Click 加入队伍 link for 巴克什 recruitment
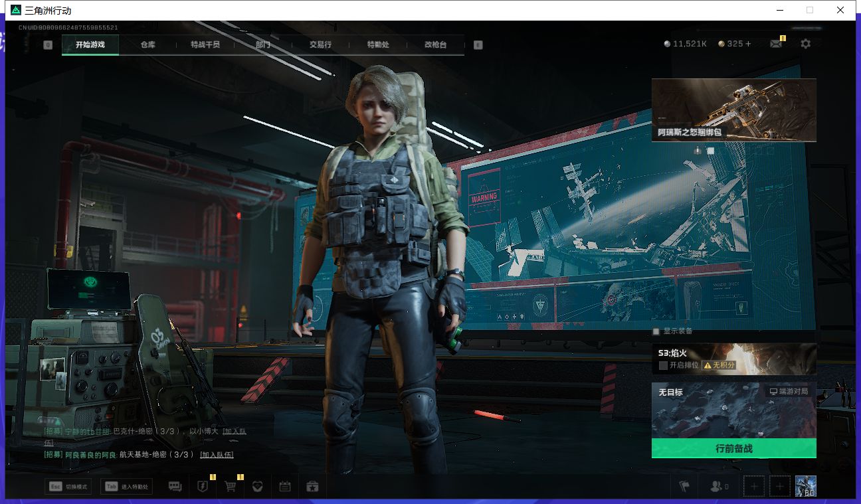This screenshot has width=861, height=504. tap(235, 432)
